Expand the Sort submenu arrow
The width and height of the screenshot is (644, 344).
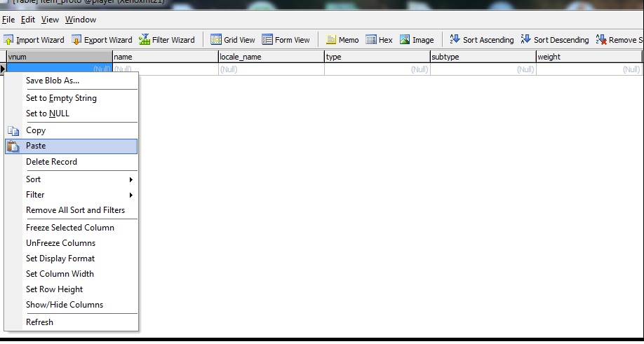(x=131, y=179)
